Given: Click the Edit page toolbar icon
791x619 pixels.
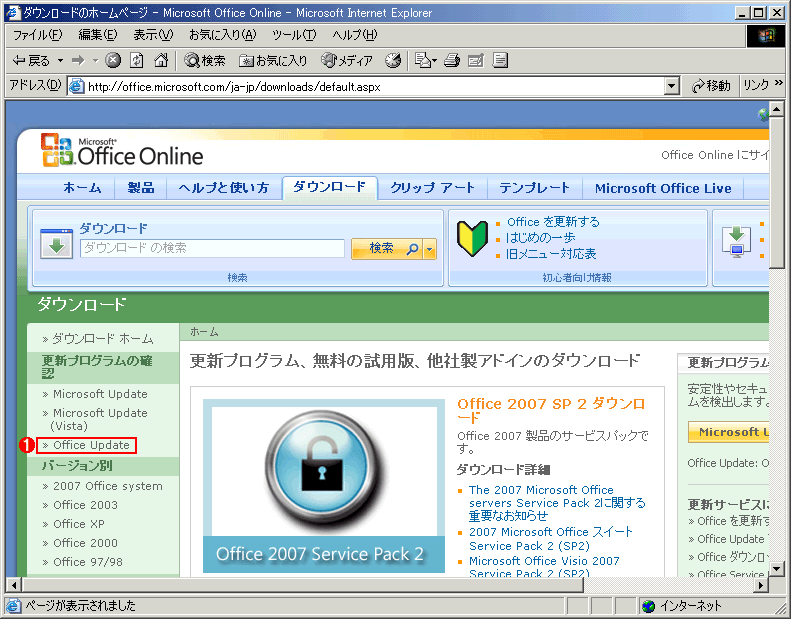Looking at the screenshot, I should pos(476,61).
